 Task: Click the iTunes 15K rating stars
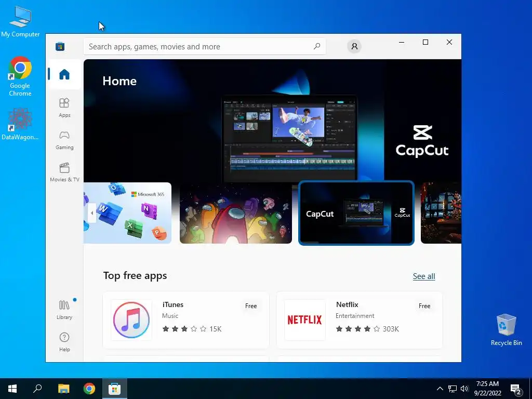192,329
